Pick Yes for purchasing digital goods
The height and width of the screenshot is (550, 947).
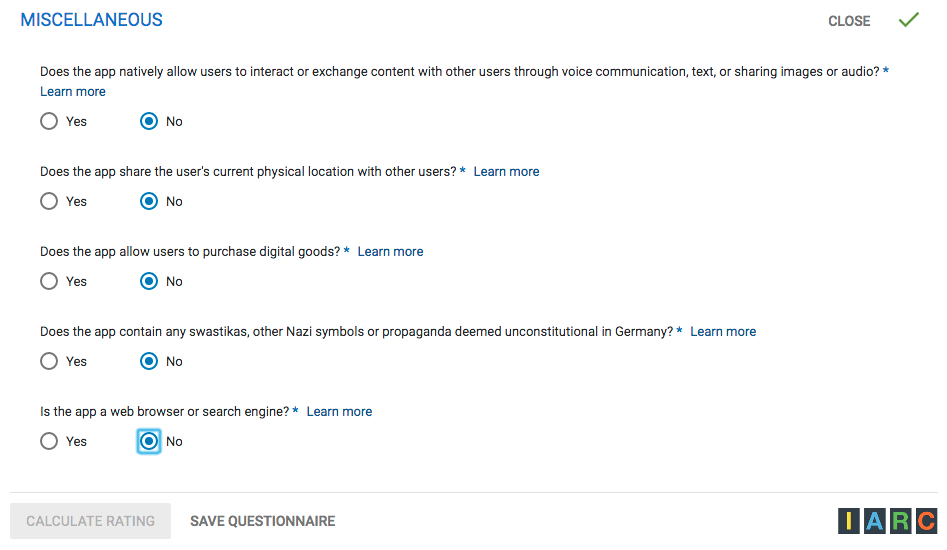tap(49, 281)
